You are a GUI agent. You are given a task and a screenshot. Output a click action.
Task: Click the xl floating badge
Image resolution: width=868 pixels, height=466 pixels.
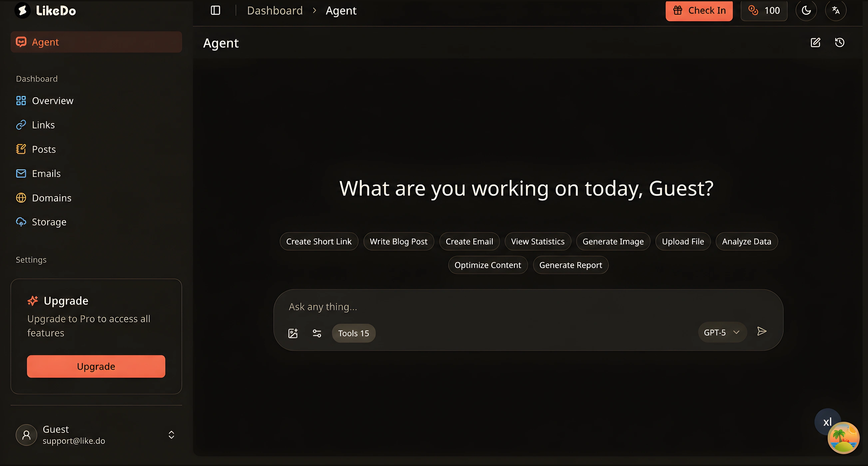tap(826, 421)
